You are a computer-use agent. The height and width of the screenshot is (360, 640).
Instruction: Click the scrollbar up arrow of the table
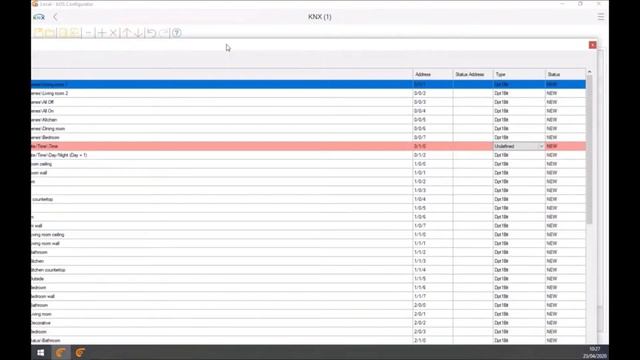click(x=589, y=72)
